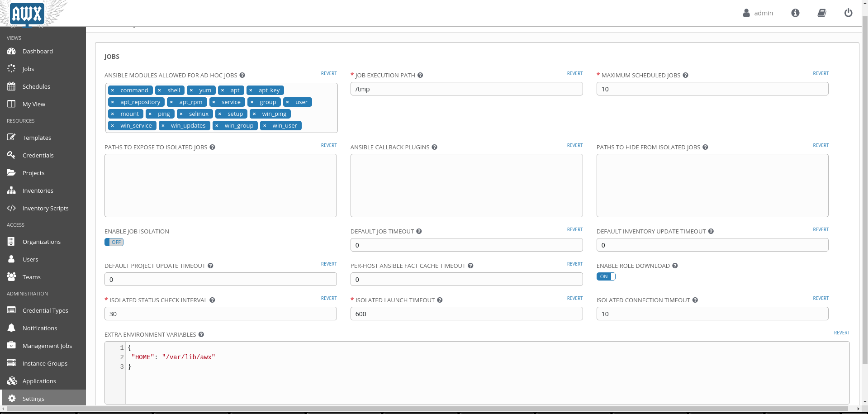Click the Organizations building icon
Image resolution: width=868 pixels, height=414 pixels.
pyautogui.click(x=11, y=241)
